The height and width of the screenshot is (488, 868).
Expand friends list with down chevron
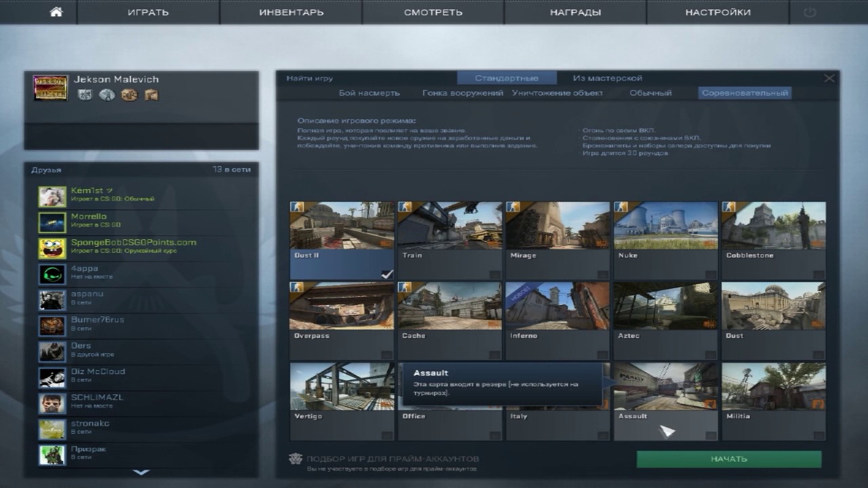pyautogui.click(x=141, y=472)
